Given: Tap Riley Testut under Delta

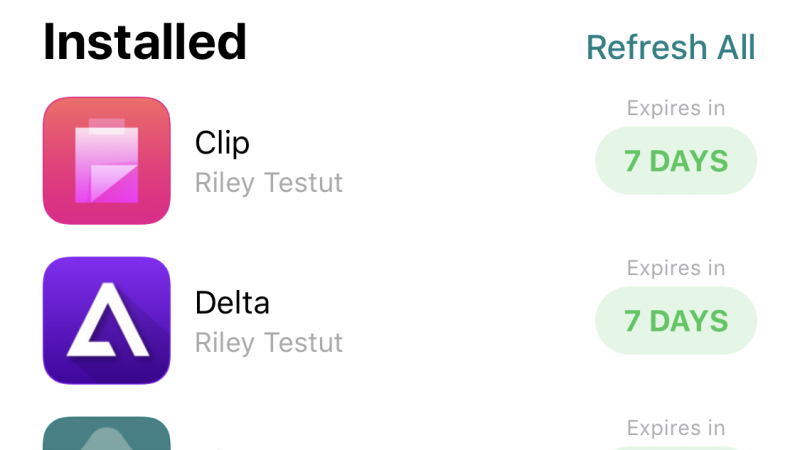Looking at the screenshot, I should point(269,343).
